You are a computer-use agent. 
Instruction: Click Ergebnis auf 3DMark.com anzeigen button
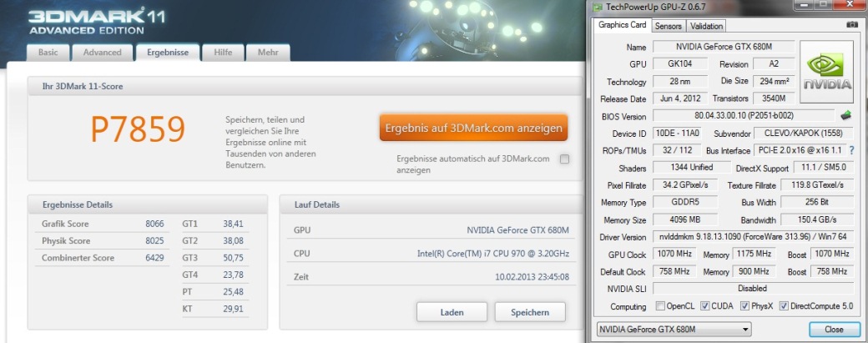click(x=473, y=128)
